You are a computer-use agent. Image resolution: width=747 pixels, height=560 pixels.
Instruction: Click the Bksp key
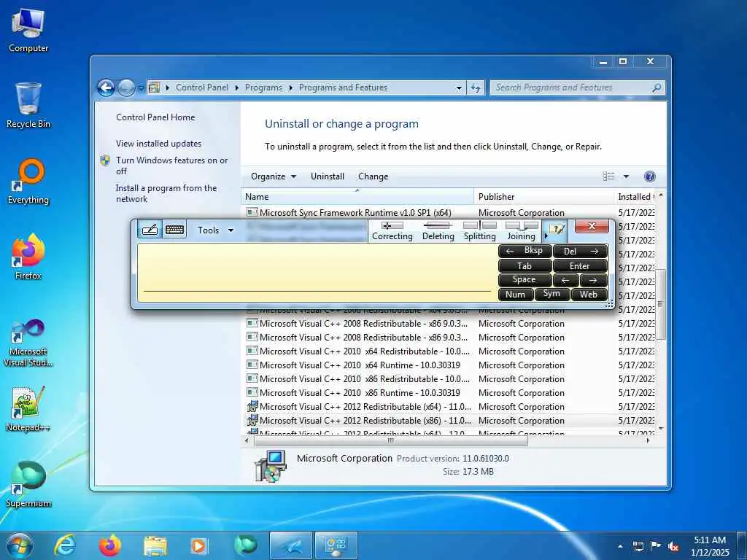tap(525, 251)
